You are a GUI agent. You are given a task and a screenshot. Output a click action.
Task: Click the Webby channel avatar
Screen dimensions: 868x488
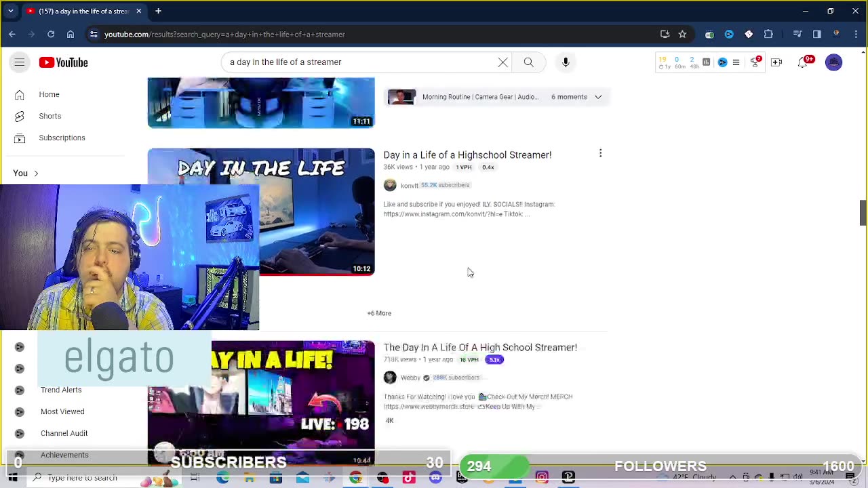coord(390,378)
